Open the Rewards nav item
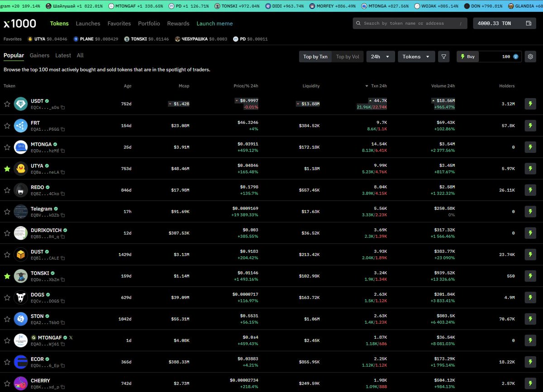Image resolution: width=543 pixels, height=392 pixels. tap(178, 24)
